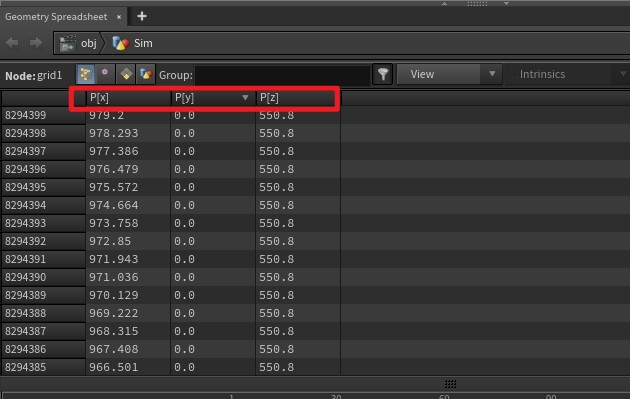Select row 8294392

(43, 241)
